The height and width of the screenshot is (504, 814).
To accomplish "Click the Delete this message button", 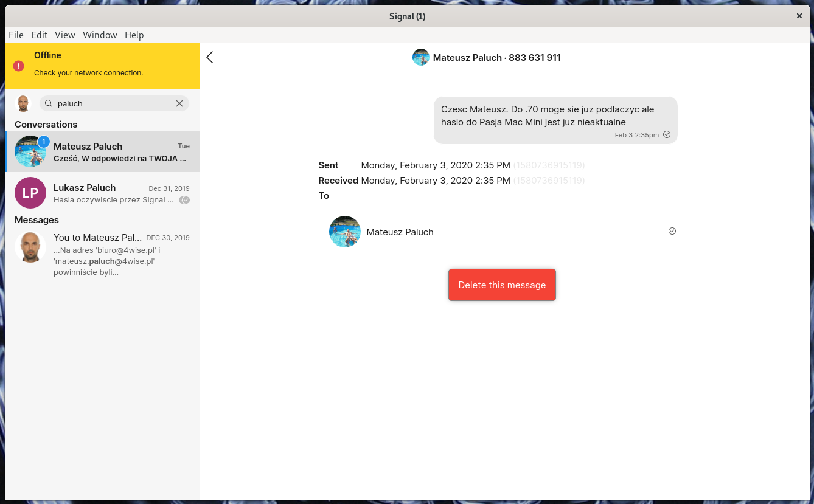I will [502, 285].
